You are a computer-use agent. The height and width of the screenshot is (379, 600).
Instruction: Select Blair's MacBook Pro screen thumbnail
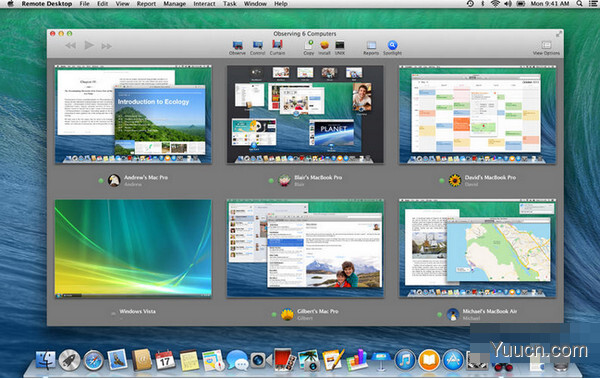click(x=305, y=114)
